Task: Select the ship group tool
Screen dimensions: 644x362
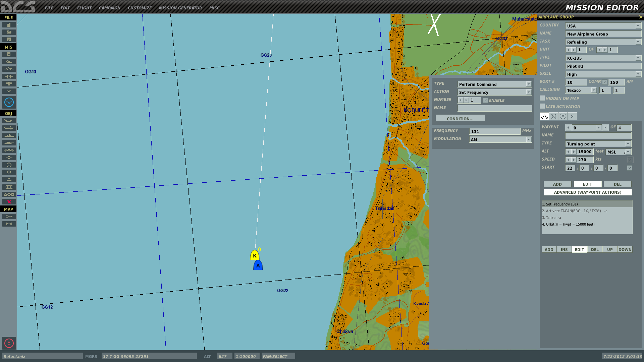Action: point(9,135)
